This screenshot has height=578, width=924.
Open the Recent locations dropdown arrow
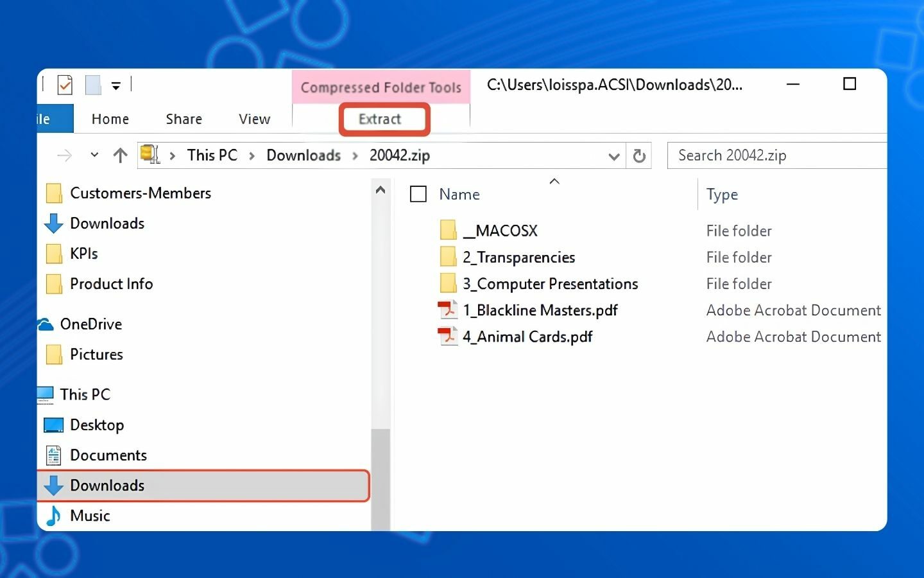[94, 155]
